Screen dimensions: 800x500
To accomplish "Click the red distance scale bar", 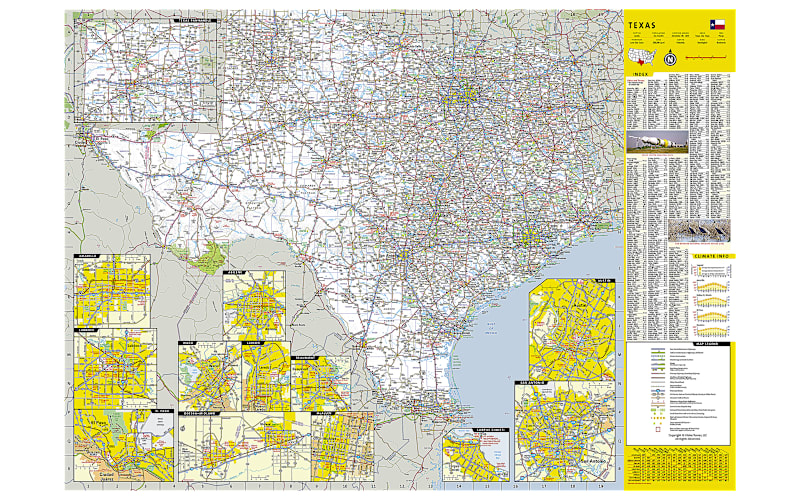I will [707, 59].
